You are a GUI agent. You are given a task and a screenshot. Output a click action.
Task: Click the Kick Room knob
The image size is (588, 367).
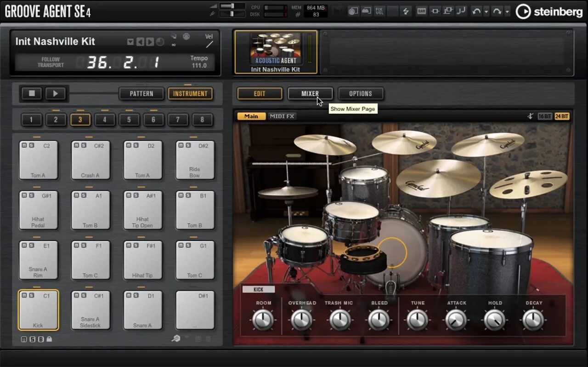(263, 320)
